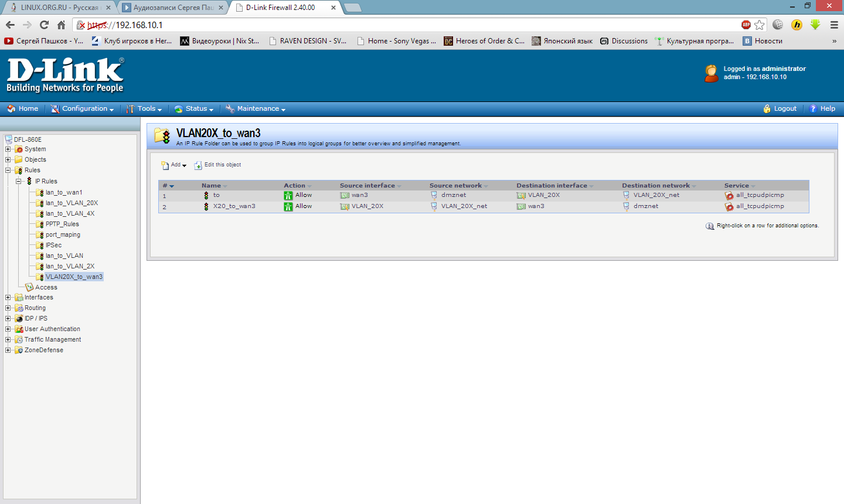
Task: Open the Adblock Plus extension icon
Action: (746, 25)
